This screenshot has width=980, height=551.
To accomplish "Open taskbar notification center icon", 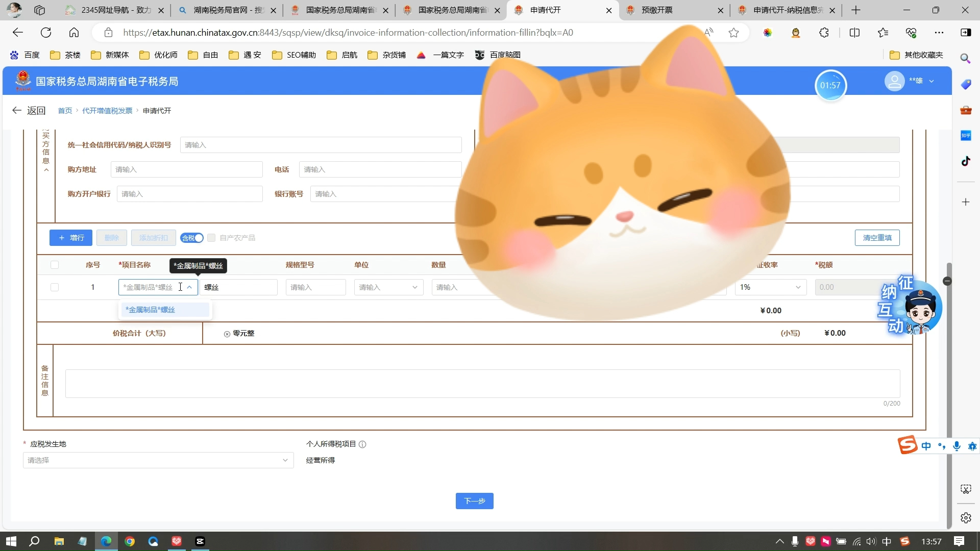I will [959, 541].
